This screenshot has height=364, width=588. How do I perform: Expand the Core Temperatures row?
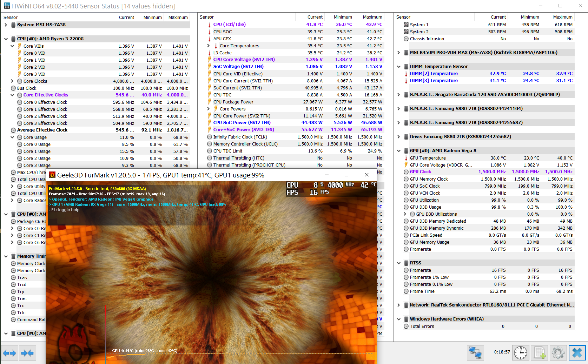[208, 46]
